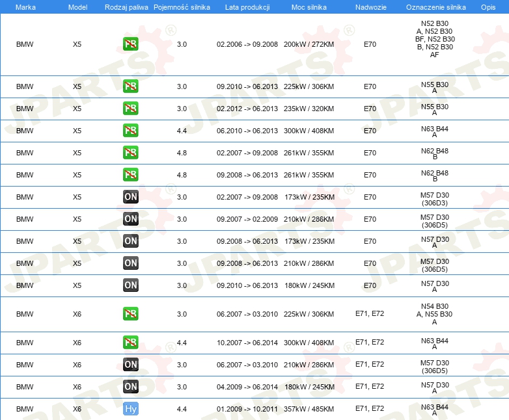
Task: Click the Moc silnika column header
Action: coord(309,7)
